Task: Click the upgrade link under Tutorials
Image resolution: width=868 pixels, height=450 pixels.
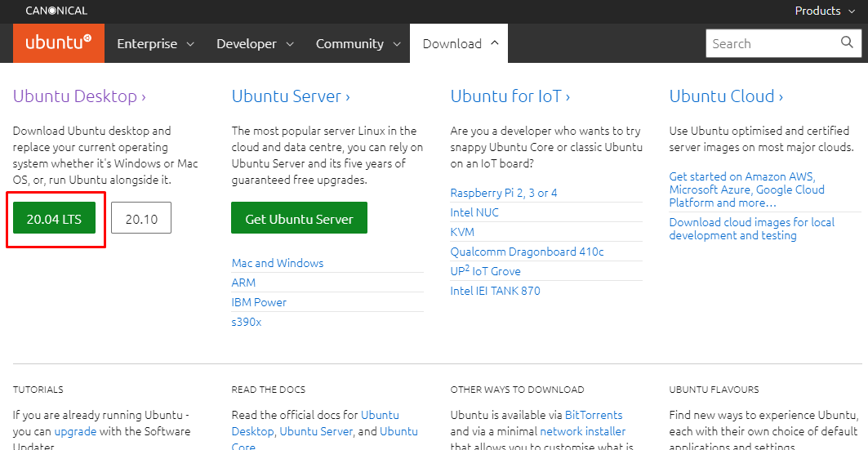Action: [75, 431]
